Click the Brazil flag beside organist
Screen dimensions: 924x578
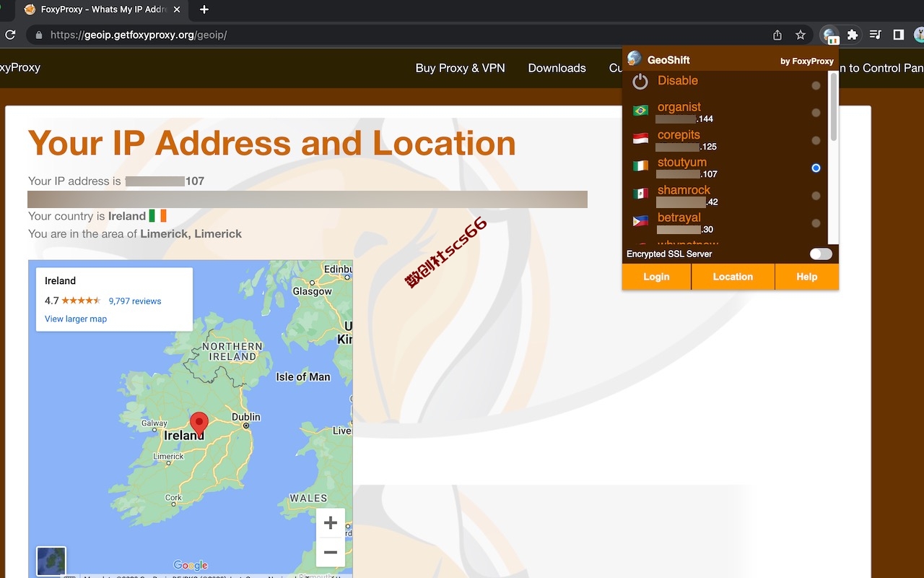[640, 111]
